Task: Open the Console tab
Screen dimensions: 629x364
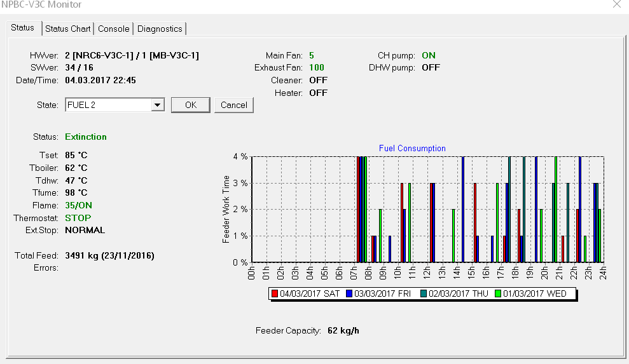Action: 114,29
